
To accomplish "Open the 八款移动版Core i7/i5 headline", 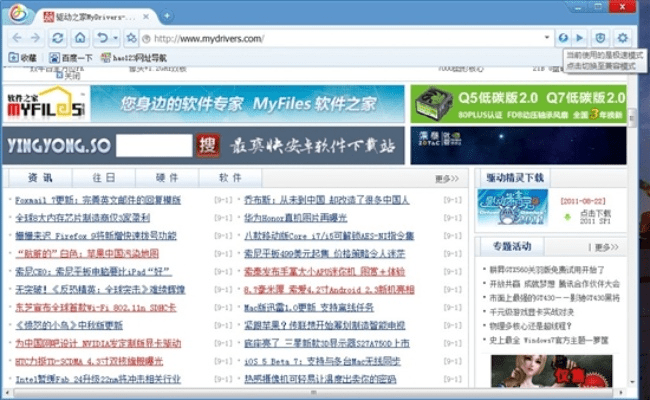I will tap(329, 236).
